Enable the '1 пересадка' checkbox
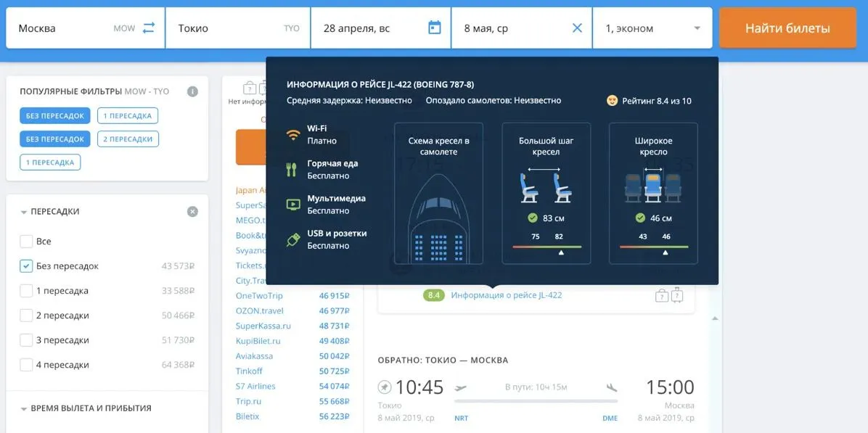The image size is (868, 433). pyautogui.click(x=26, y=291)
